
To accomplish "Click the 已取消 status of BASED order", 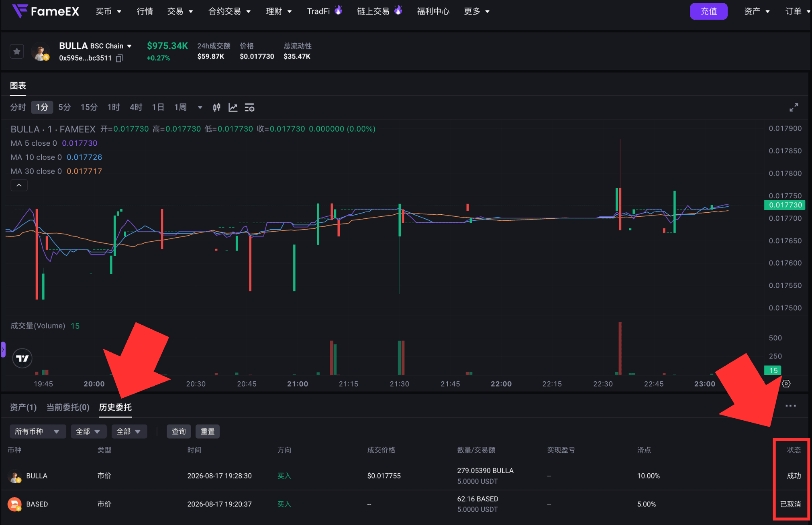I will (x=790, y=504).
